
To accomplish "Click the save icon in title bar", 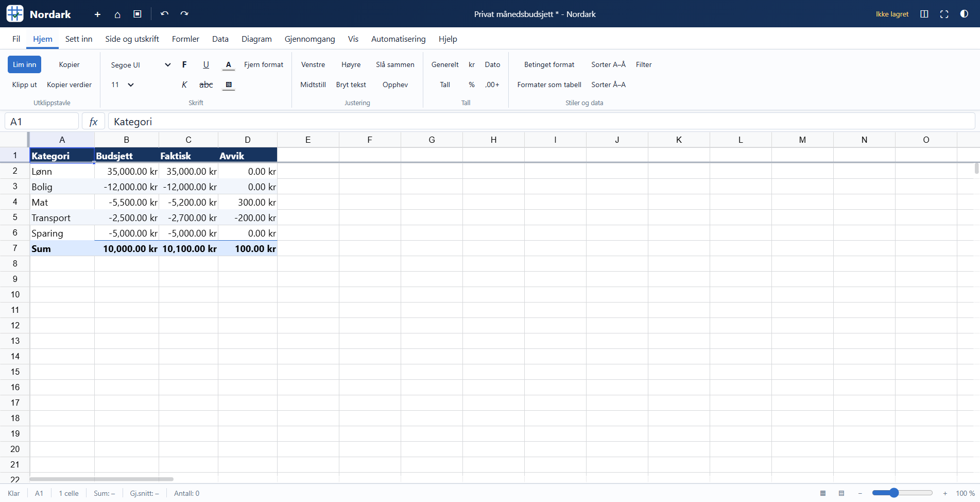I will (x=137, y=14).
